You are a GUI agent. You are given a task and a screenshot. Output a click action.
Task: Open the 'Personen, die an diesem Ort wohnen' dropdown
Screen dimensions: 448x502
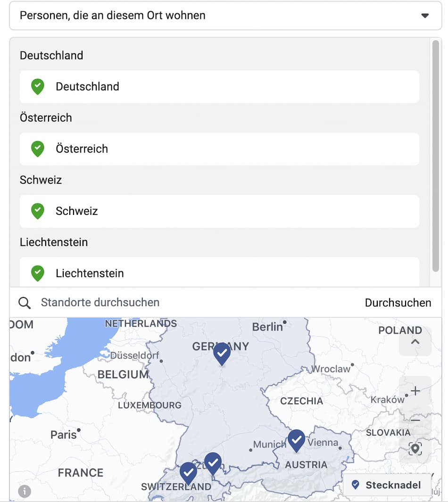(x=225, y=16)
